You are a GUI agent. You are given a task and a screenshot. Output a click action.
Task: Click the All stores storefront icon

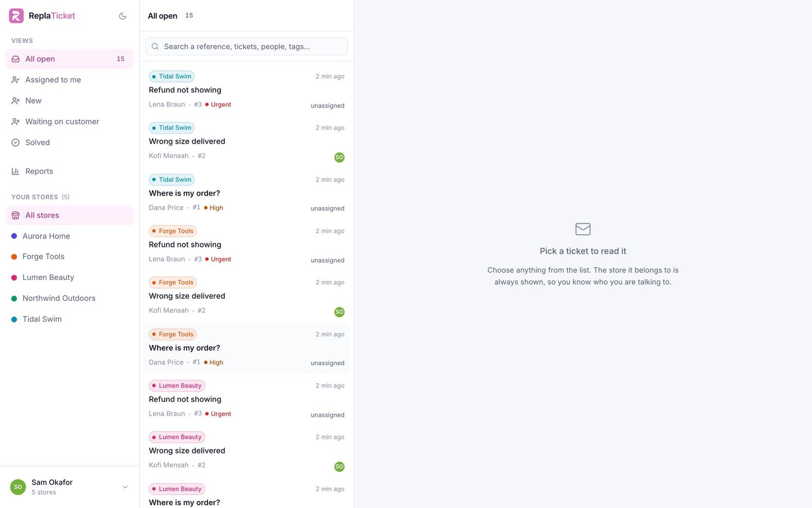pos(16,215)
